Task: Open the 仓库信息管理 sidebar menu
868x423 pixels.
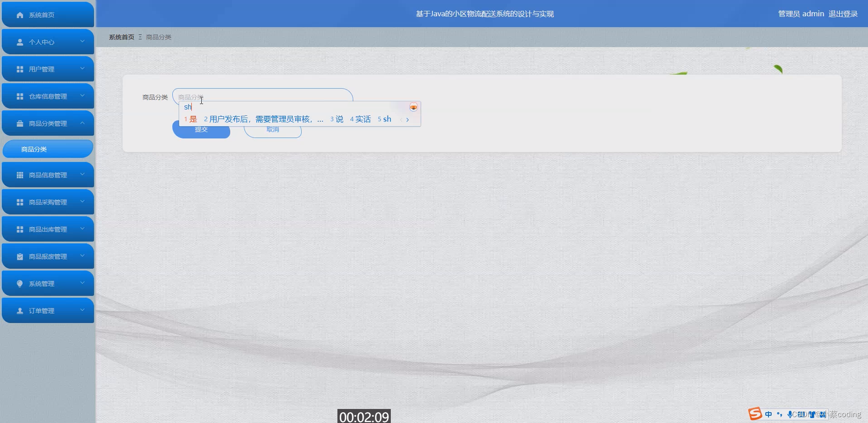Action: click(48, 96)
